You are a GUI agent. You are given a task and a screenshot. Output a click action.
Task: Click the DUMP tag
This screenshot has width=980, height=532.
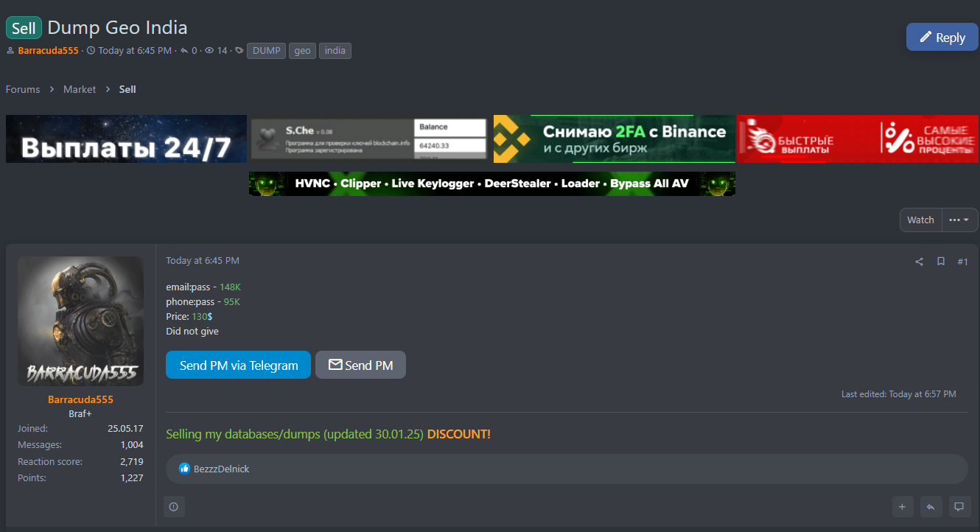pyautogui.click(x=266, y=51)
